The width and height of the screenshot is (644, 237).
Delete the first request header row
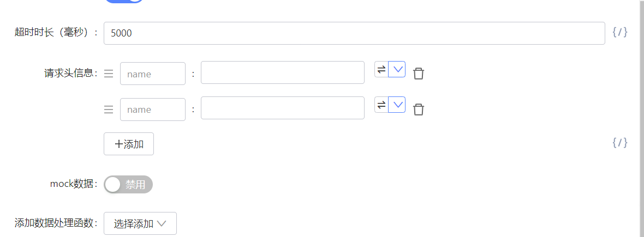tap(419, 74)
